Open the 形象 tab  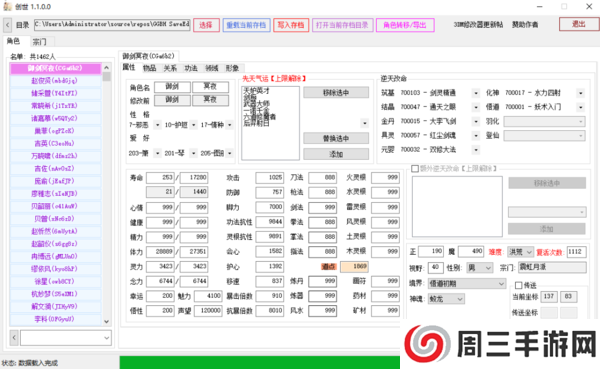[232, 68]
